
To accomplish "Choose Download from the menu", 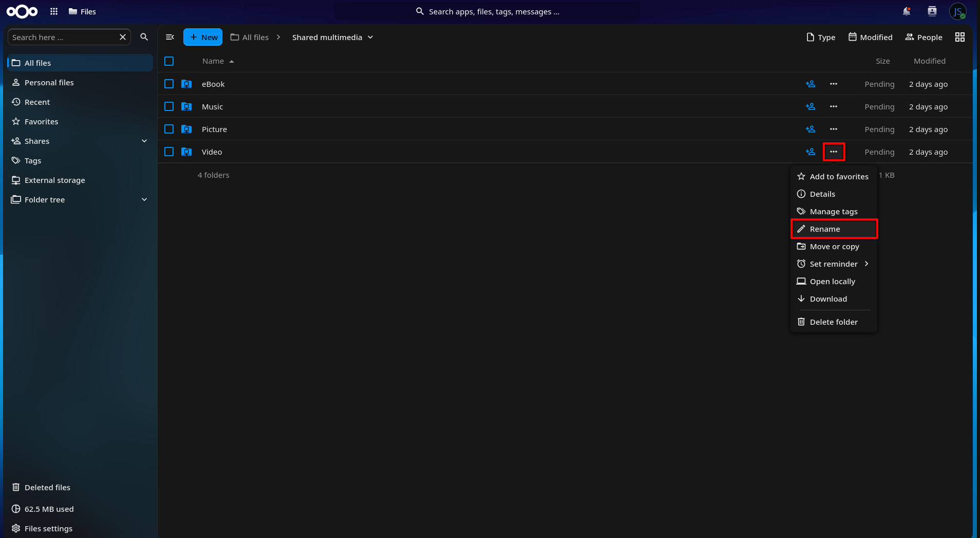I will (834, 299).
